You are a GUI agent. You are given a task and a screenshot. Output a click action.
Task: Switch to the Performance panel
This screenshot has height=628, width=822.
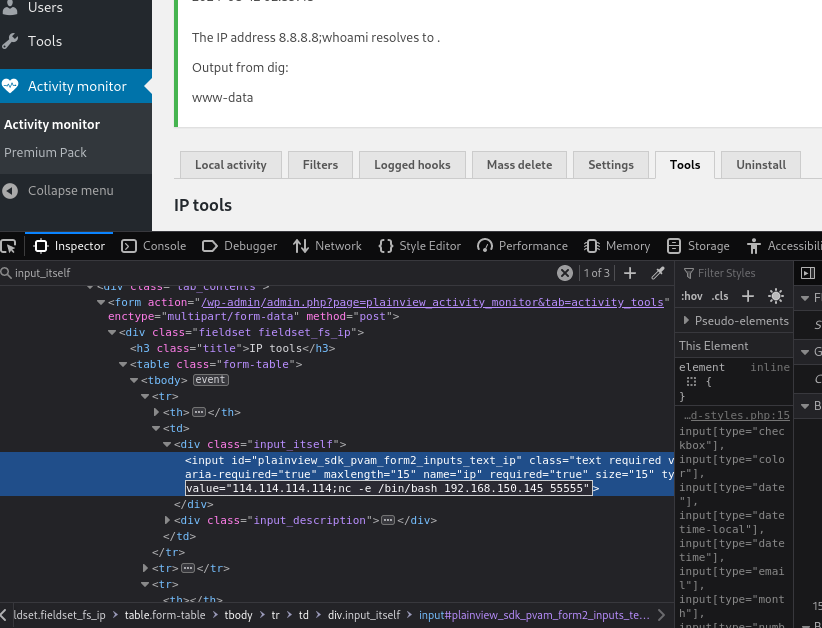click(523, 246)
